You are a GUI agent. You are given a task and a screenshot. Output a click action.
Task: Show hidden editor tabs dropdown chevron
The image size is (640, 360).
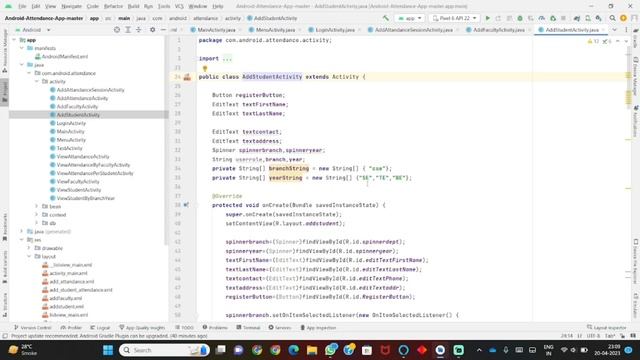coord(614,30)
